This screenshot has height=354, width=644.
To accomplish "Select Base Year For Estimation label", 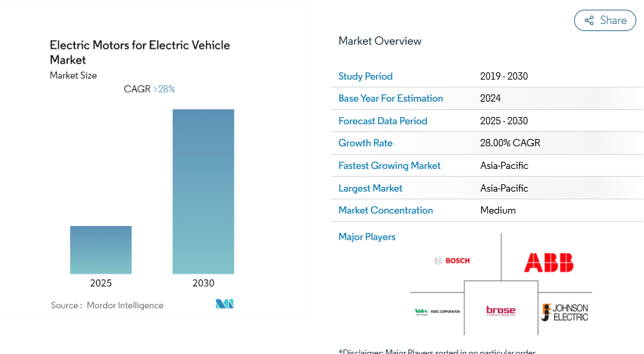I will [x=390, y=98].
